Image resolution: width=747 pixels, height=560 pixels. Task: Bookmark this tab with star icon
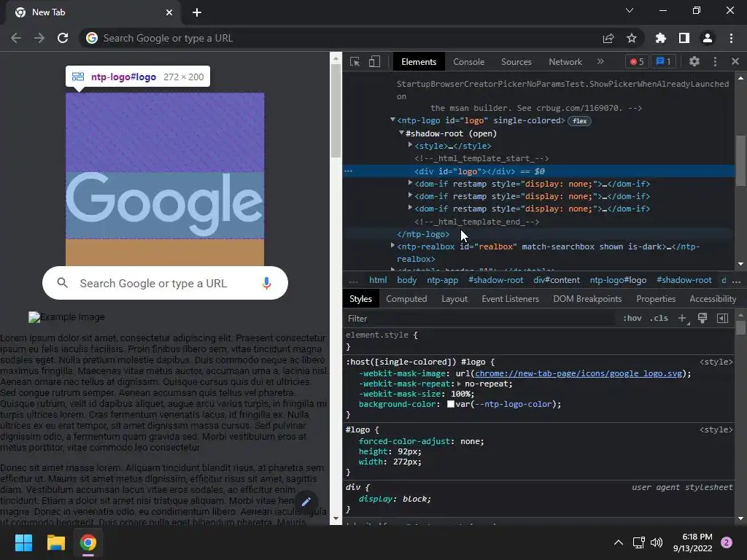632,38
